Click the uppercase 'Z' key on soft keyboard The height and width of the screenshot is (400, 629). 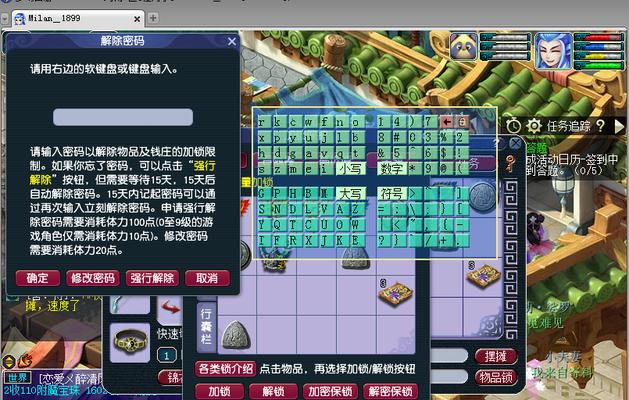click(x=355, y=209)
